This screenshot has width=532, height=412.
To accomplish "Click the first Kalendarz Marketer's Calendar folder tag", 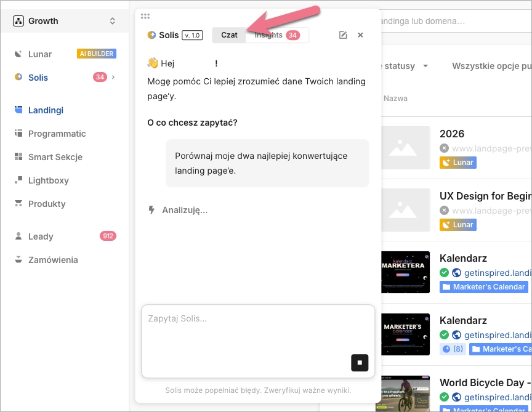I will click(x=484, y=287).
